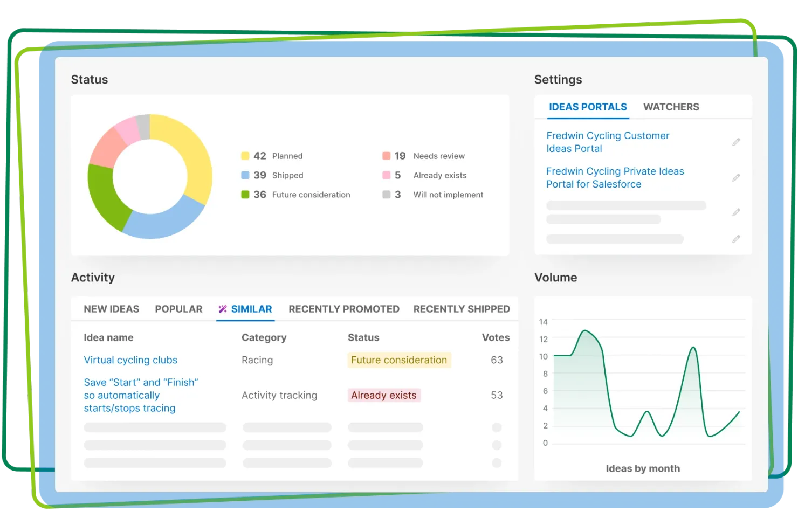Click the Ideas by month chart caption

[643, 468]
